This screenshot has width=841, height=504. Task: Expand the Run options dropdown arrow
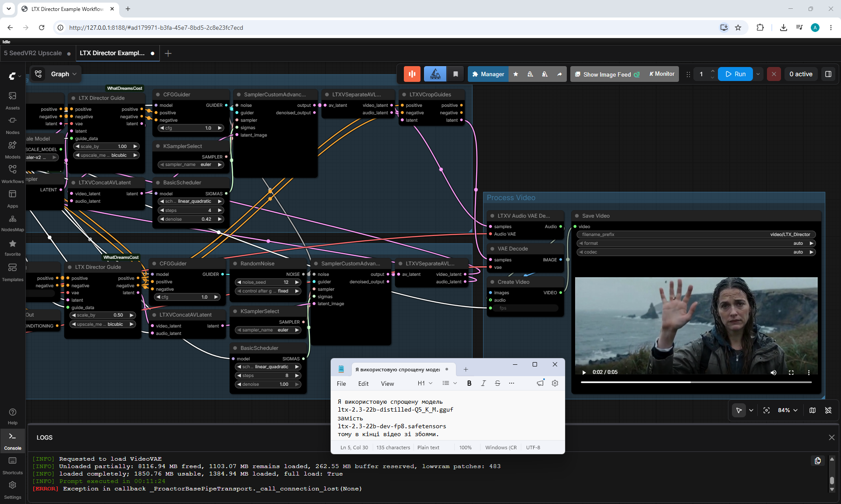[758, 74]
